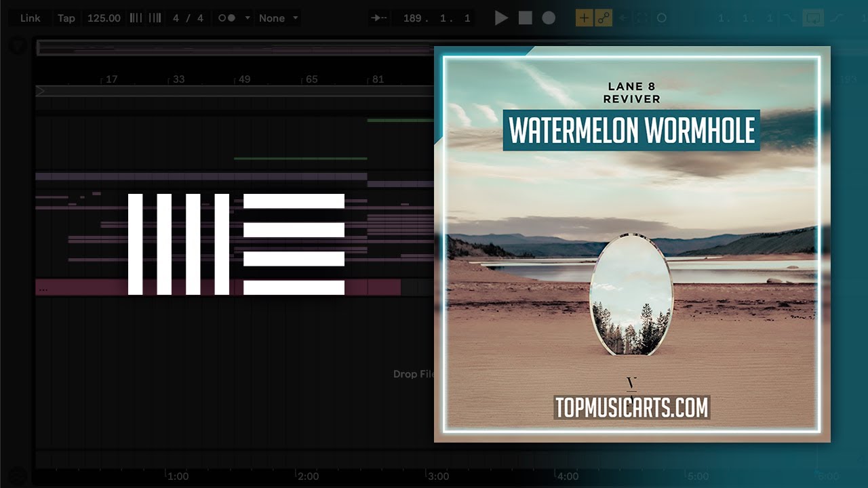868x488 pixels.
Task: Select the green clip starting near bar 49
Action: 300,159
